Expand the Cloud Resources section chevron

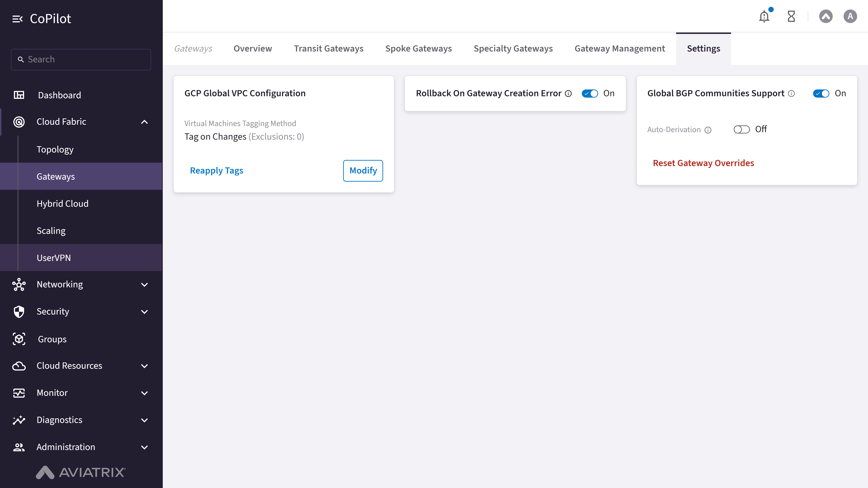pos(144,366)
